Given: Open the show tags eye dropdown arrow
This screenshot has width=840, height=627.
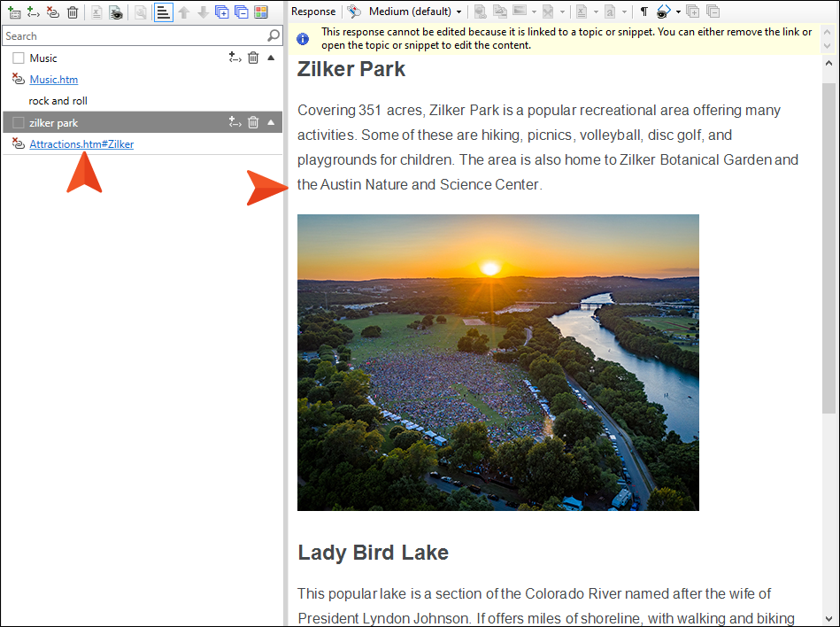Looking at the screenshot, I should click(678, 12).
